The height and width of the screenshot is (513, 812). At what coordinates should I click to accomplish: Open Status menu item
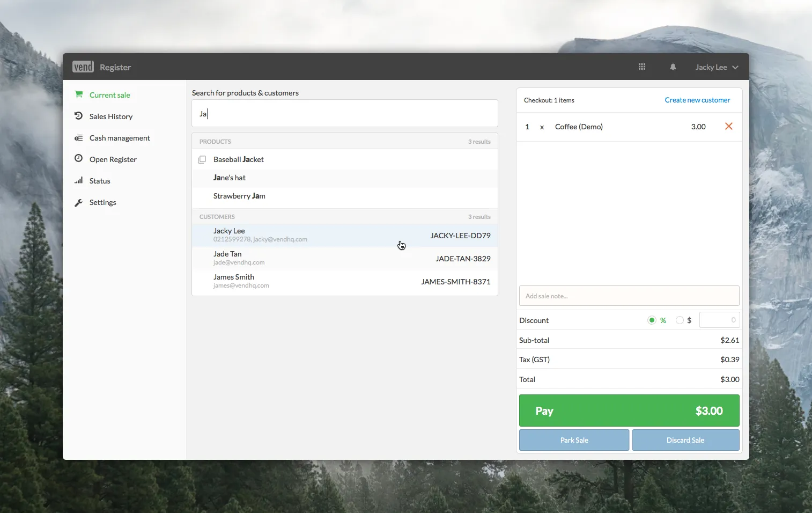[x=100, y=181]
